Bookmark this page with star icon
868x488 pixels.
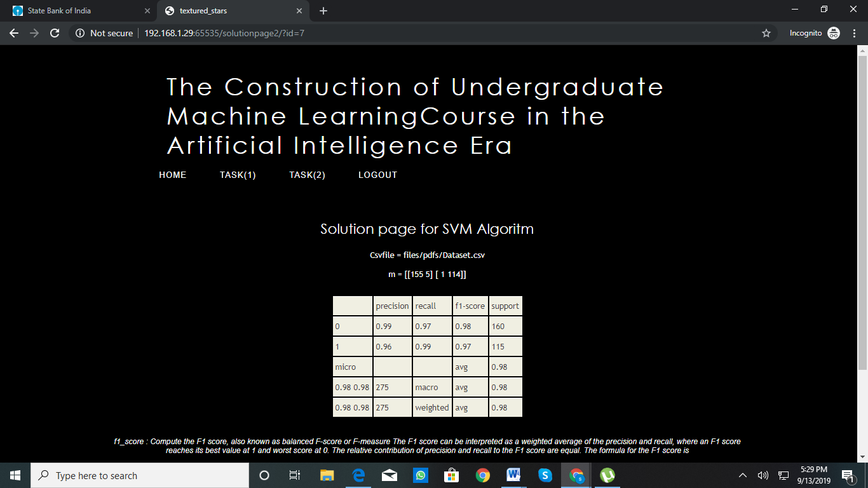tap(766, 33)
